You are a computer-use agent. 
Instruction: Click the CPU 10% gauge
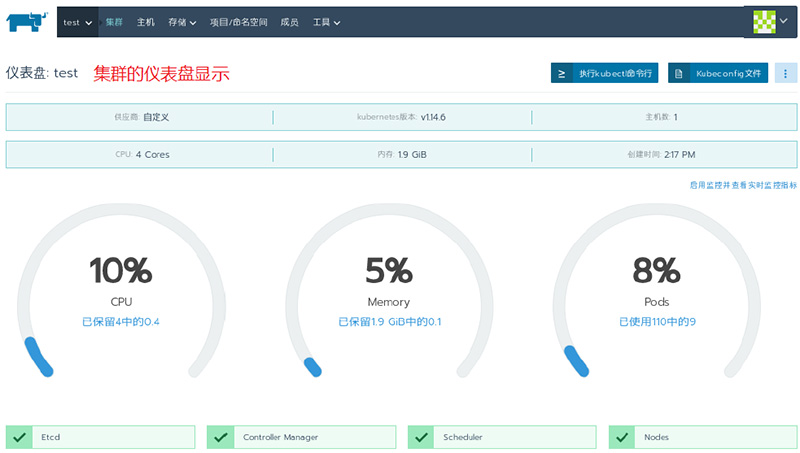click(x=121, y=291)
